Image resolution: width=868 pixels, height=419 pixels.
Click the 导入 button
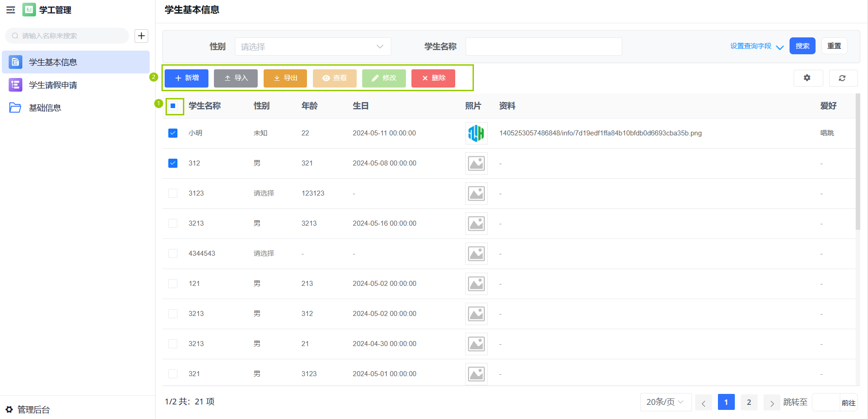point(236,78)
